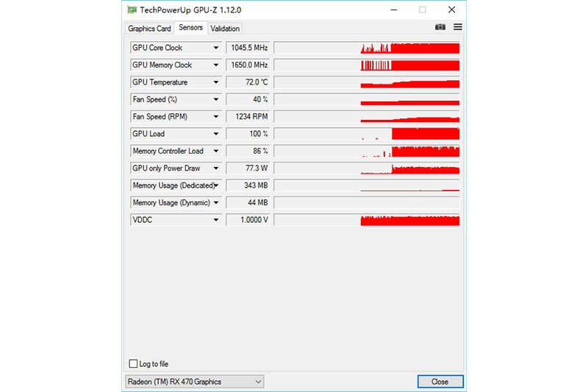Image resolution: width=588 pixels, height=392 pixels.
Task: Click the 72.0 °C temperature value
Action: click(248, 82)
